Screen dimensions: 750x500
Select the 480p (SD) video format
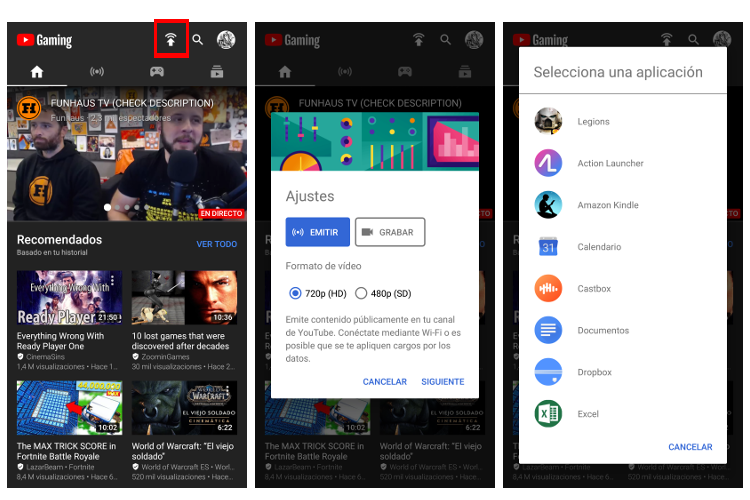point(361,293)
